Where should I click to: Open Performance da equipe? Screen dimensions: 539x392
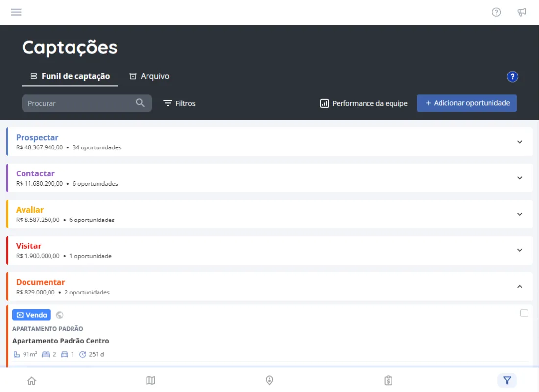(364, 103)
